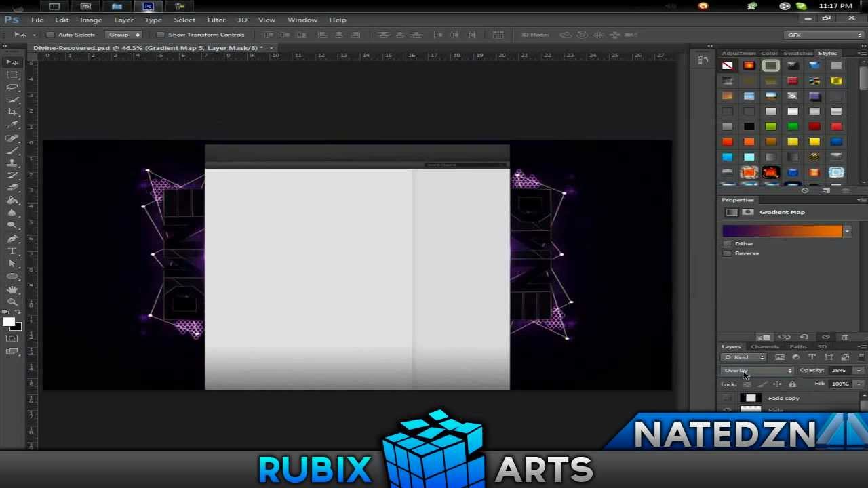Select the Quick Selection tool
Image resolution: width=868 pixels, height=488 pixels.
tap(12, 100)
